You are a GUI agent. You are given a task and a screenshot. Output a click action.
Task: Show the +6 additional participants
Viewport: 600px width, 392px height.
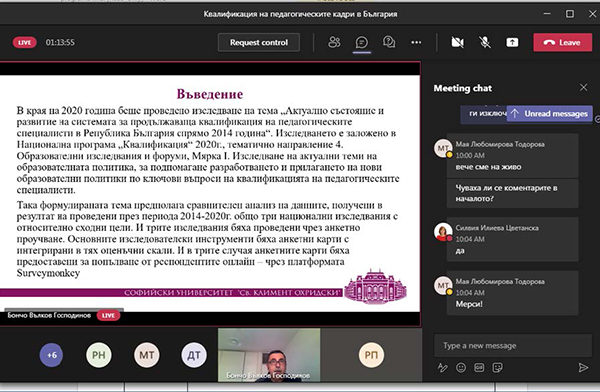pos(51,355)
